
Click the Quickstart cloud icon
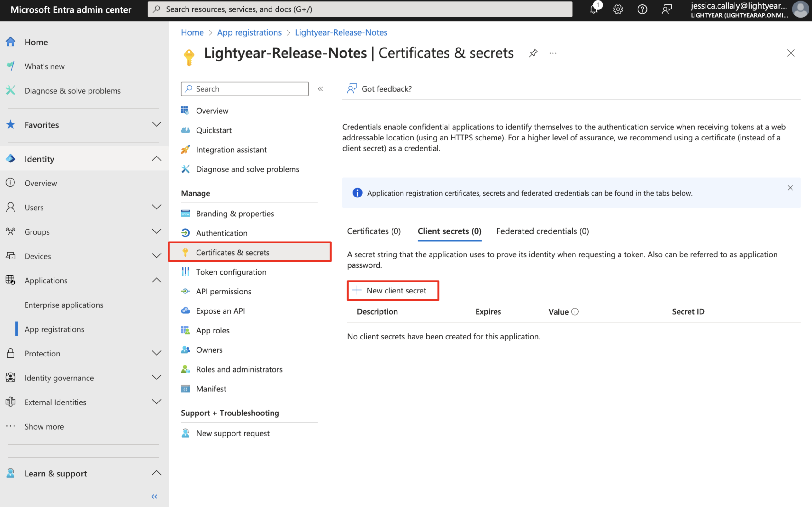[x=185, y=130]
